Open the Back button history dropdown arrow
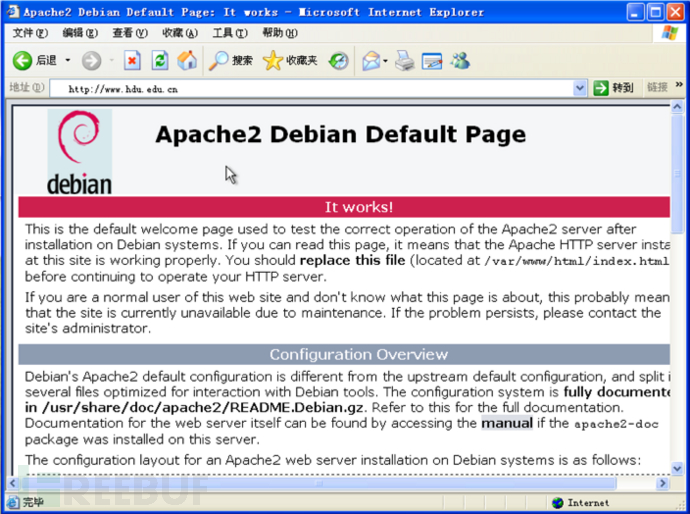 tap(68, 60)
